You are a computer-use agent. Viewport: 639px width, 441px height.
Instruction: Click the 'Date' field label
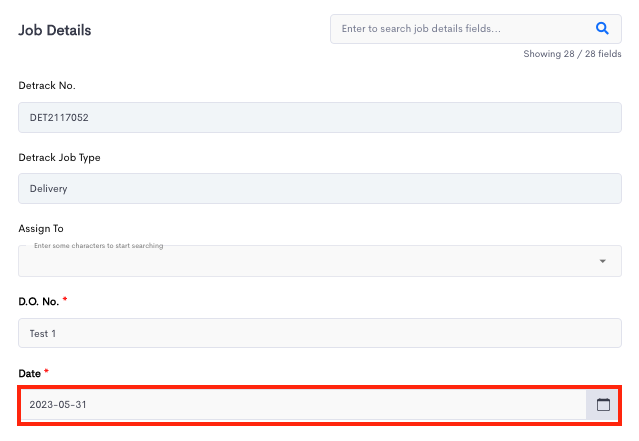tap(29, 374)
